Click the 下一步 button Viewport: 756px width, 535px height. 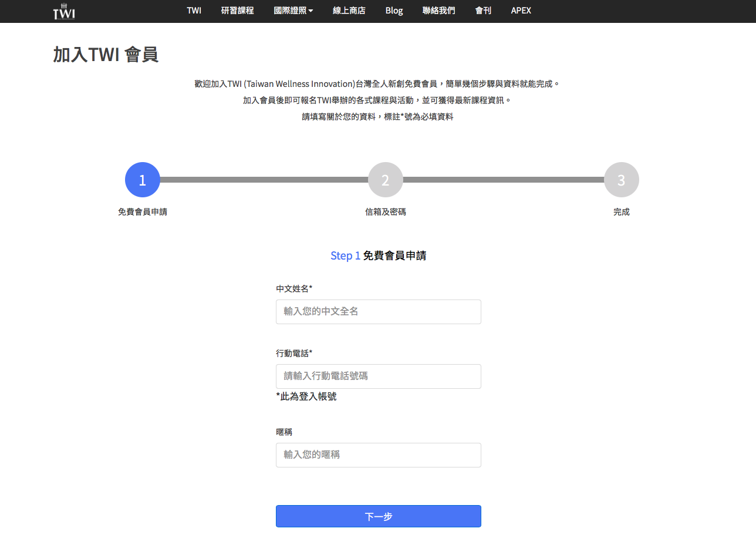pyautogui.click(x=379, y=516)
